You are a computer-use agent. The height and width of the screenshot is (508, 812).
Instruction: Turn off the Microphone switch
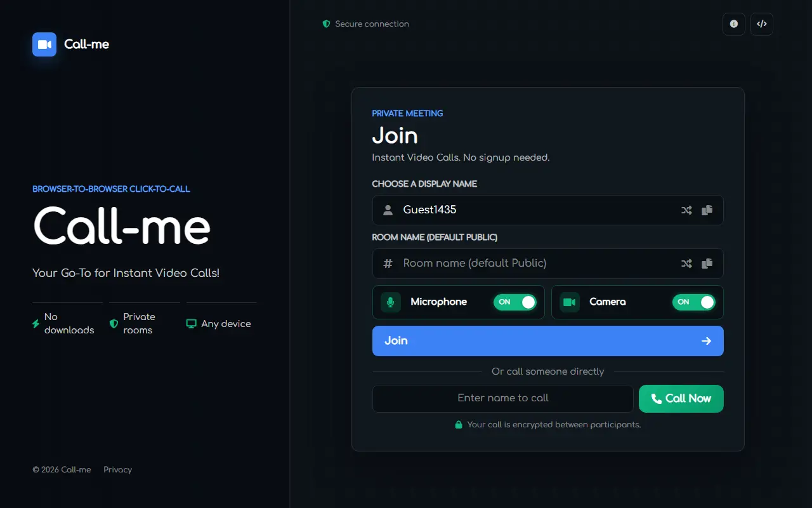pos(515,302)
